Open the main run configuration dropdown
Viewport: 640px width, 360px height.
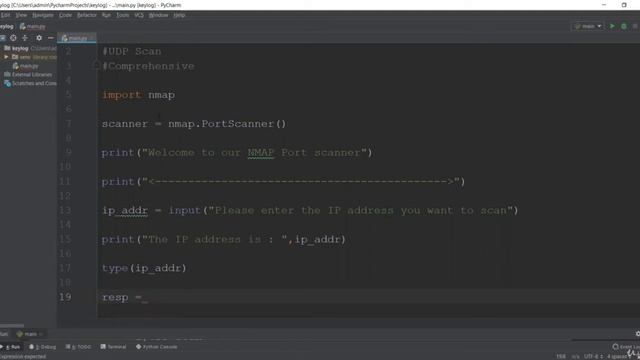tap(588, 26)
